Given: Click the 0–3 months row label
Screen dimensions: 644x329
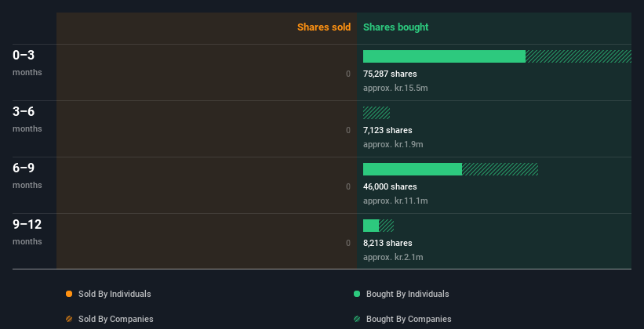Looking at the screenshot, I should 27,63.
